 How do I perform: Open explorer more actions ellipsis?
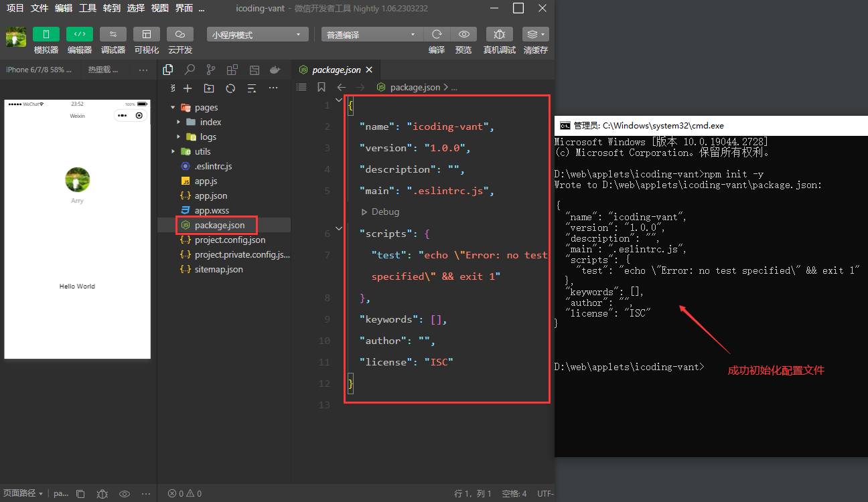[273, 88]
